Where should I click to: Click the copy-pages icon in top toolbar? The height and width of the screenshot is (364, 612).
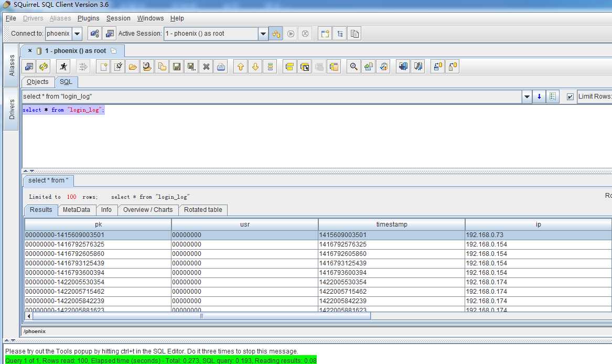(x=355, y=34)
